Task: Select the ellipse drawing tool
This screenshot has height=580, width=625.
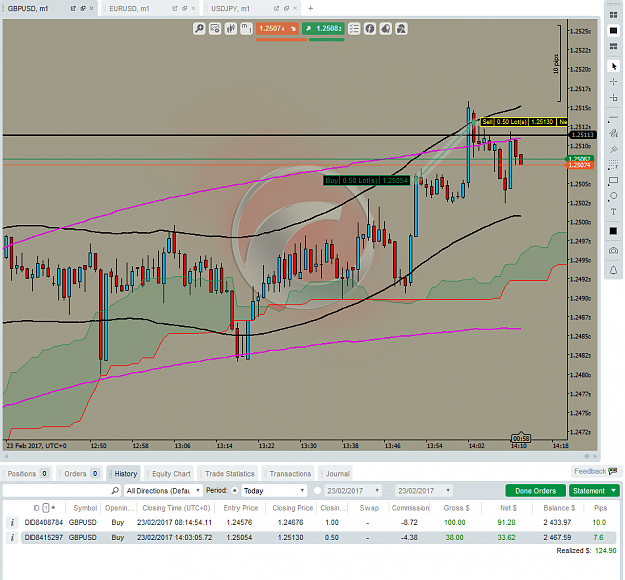Action: (x=613, y=196)
